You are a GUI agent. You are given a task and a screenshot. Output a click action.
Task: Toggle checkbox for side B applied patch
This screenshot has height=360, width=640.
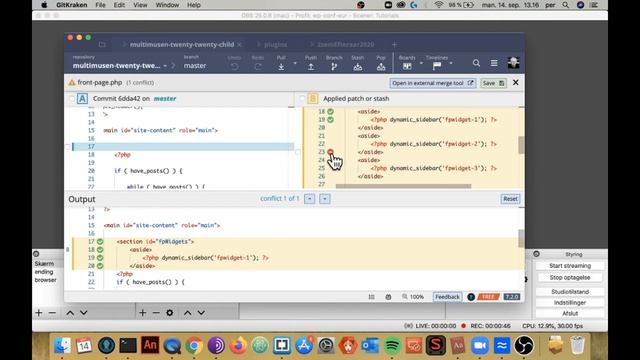[302, 98]
